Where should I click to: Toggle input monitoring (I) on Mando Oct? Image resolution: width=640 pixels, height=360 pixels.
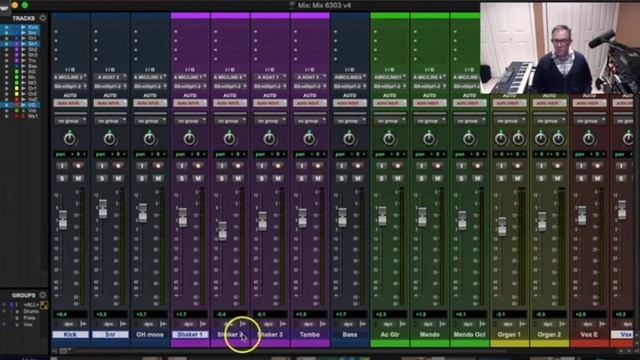coord(462,166)
